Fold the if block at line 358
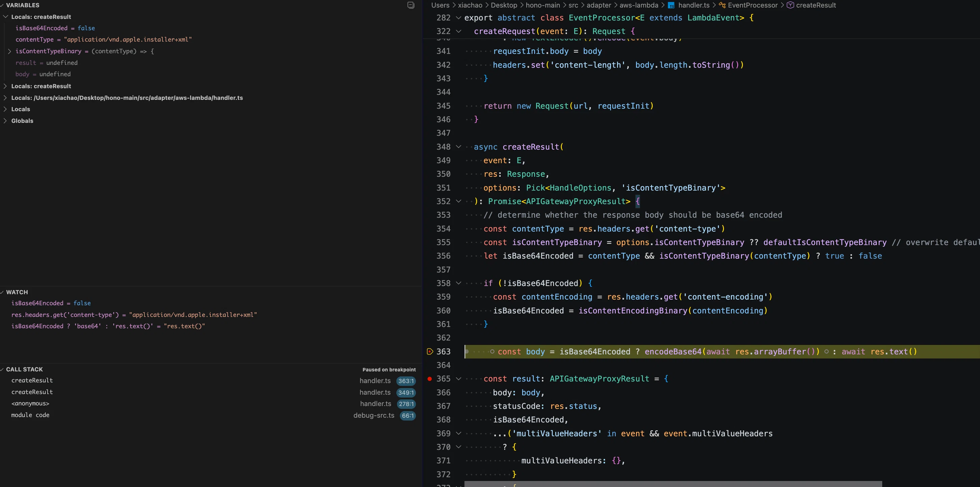This screenshot has height=487, width=980. [458, 283]
